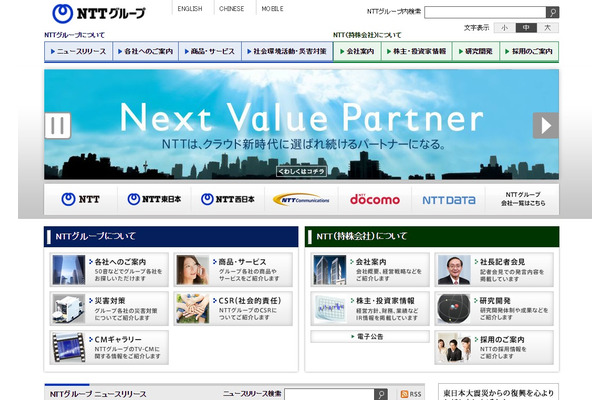This screenshot has width=610, height=400.
Task: Open the RSS feed icon
Action: [412, 394]
